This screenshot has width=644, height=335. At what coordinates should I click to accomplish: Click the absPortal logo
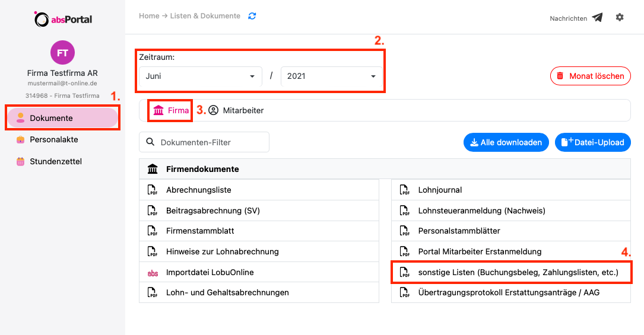(x=63, y=20)
